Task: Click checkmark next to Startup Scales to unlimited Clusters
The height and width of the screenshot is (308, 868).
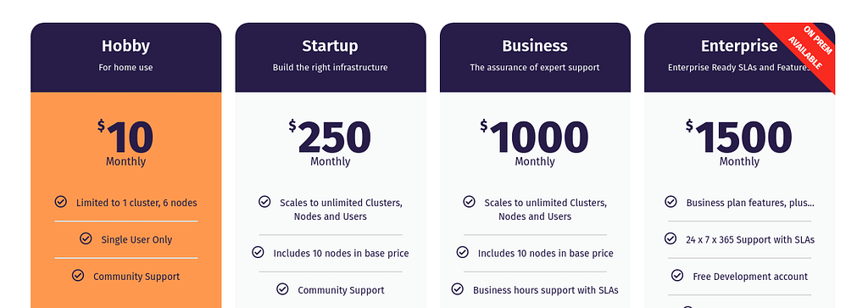Action: click(x=264, y=202)
